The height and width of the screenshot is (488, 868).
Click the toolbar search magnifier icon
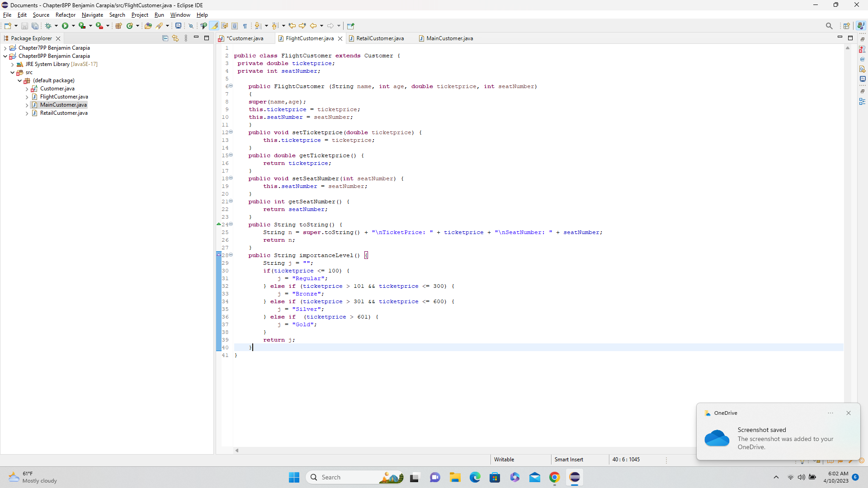coord(829,26)
